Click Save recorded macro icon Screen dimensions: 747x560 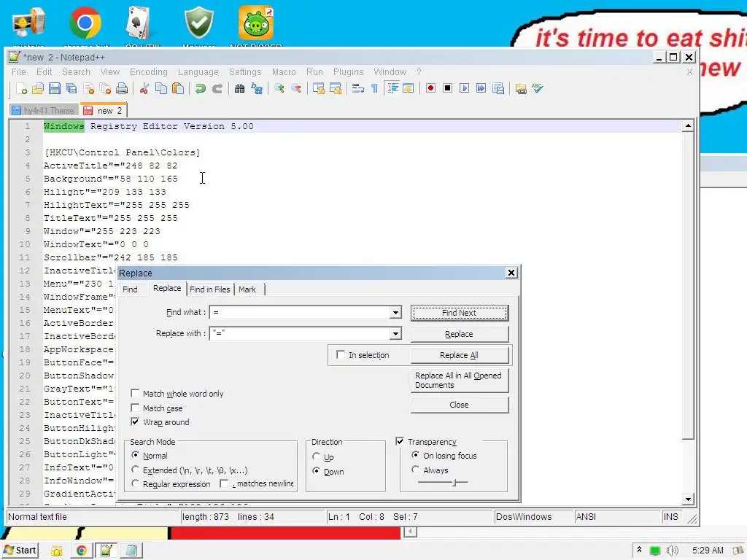498,88
